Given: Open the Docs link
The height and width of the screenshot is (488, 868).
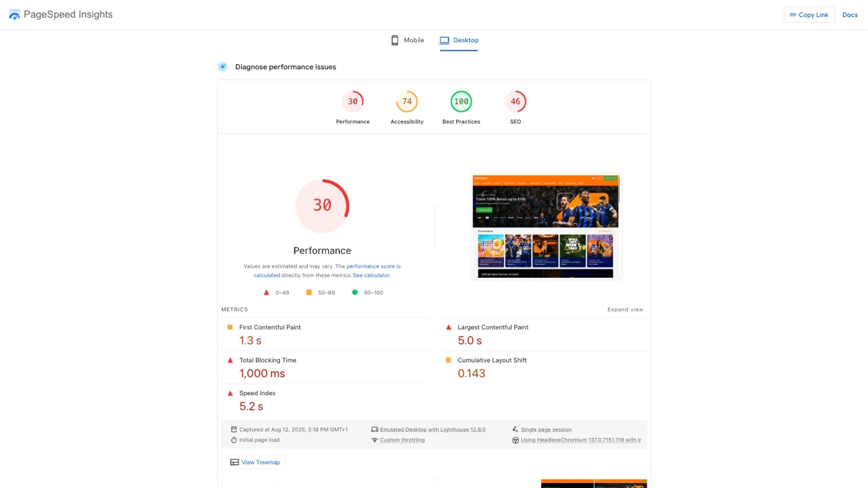Looking at the screenshot, I should [x=850, y=15].
